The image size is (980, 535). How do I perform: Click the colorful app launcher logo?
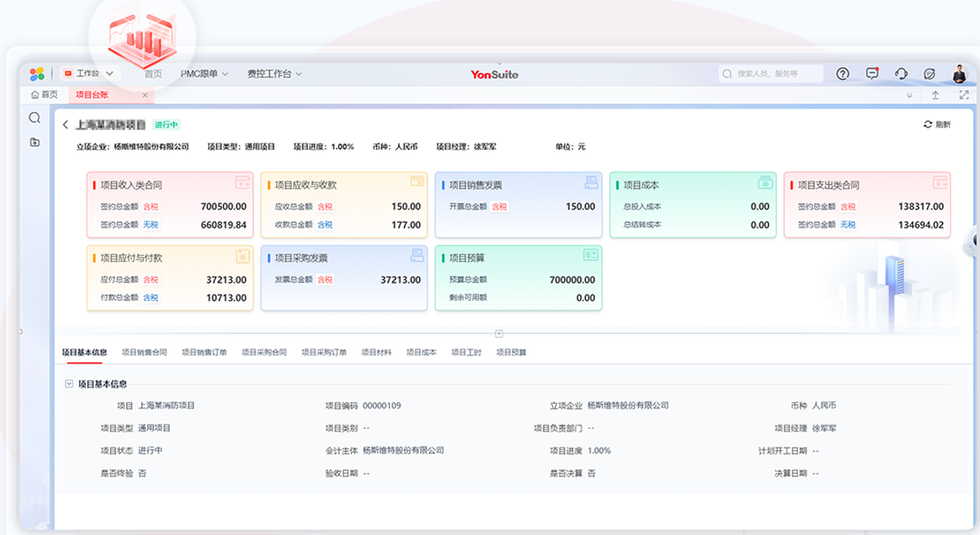37,74
